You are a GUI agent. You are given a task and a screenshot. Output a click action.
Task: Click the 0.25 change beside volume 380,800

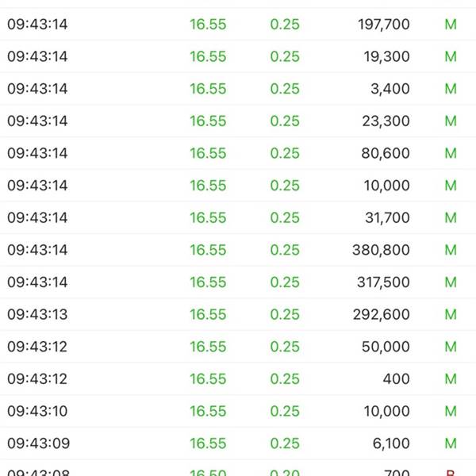[x=285, y=250]
